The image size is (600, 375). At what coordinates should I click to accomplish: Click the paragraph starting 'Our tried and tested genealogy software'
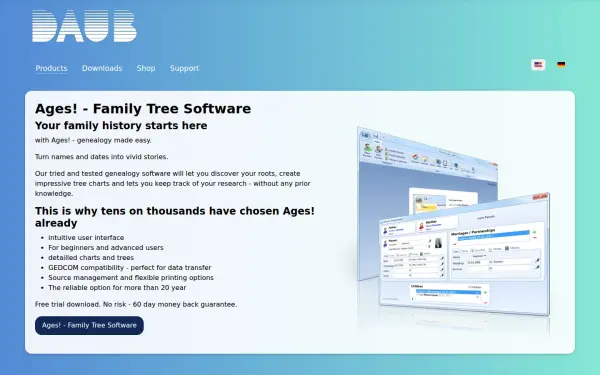[x=173, y=184]
